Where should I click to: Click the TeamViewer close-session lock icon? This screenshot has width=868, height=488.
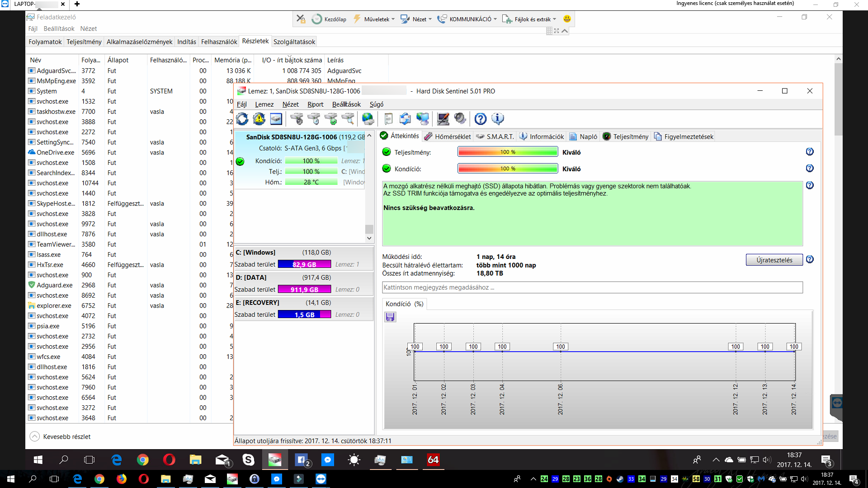coord(301,19)
